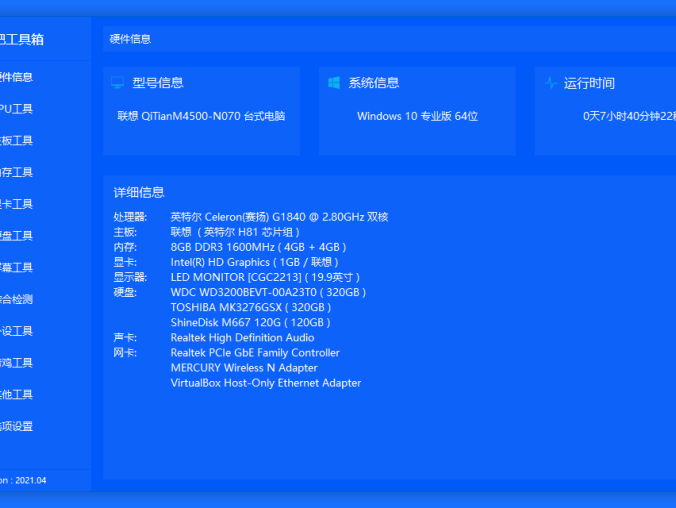Select the Realtek High Definition Audio entry
This screenshot has width=676, height=508.
coord(242,338)
